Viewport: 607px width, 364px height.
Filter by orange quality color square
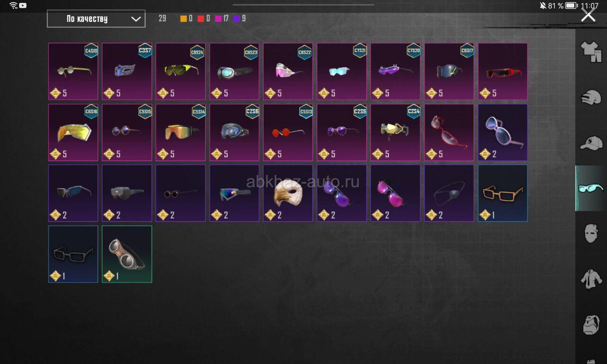point(184,19)
